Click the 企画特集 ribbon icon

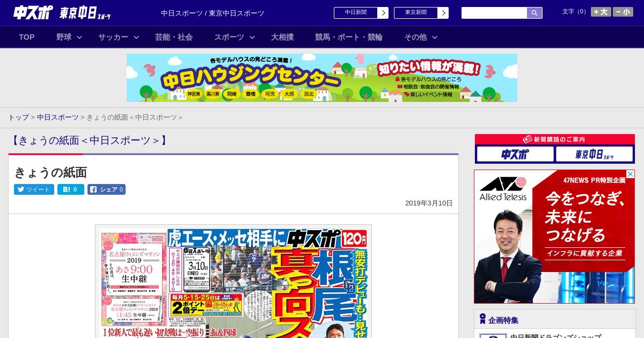(482, 319)
